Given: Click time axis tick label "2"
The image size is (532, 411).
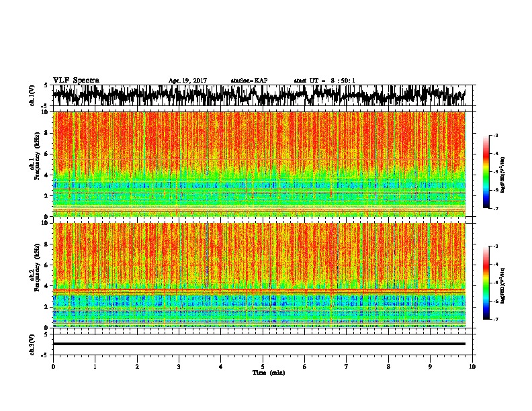Looking at the screenshot, I should 137,367.
